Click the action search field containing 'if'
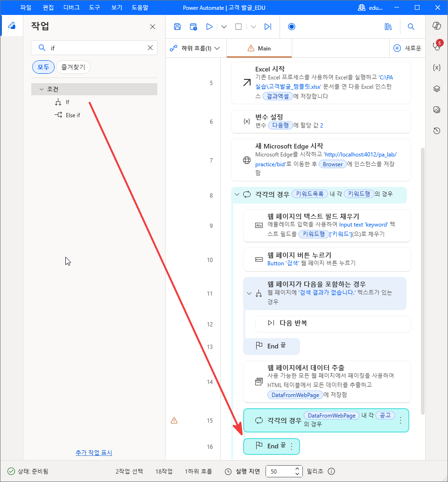 click(x=94, y=48)
